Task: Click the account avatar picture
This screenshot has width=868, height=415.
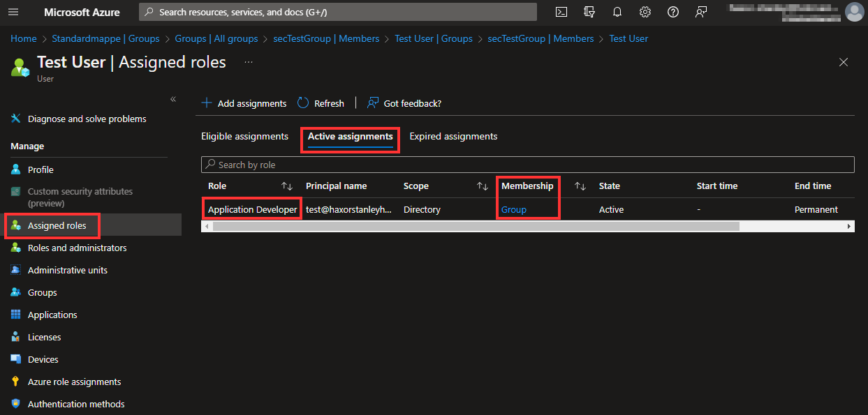Action: [x=854, y=12]
